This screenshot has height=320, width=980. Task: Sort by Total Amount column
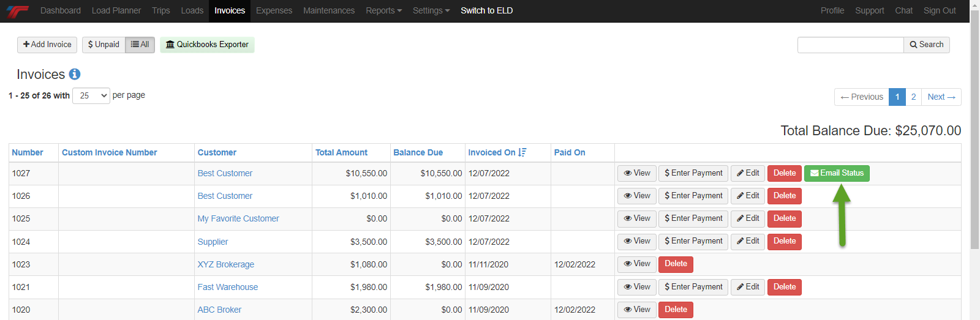[x=341, y=152]
